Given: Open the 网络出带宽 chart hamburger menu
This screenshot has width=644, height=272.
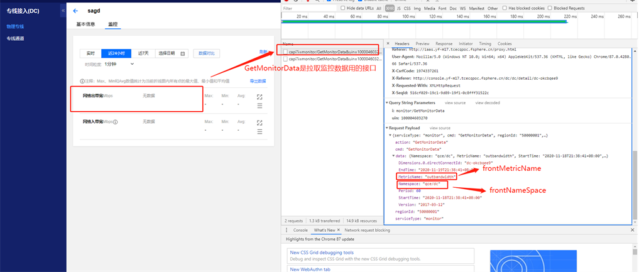Looking at the screenshot, I should (x=259, y=106).
